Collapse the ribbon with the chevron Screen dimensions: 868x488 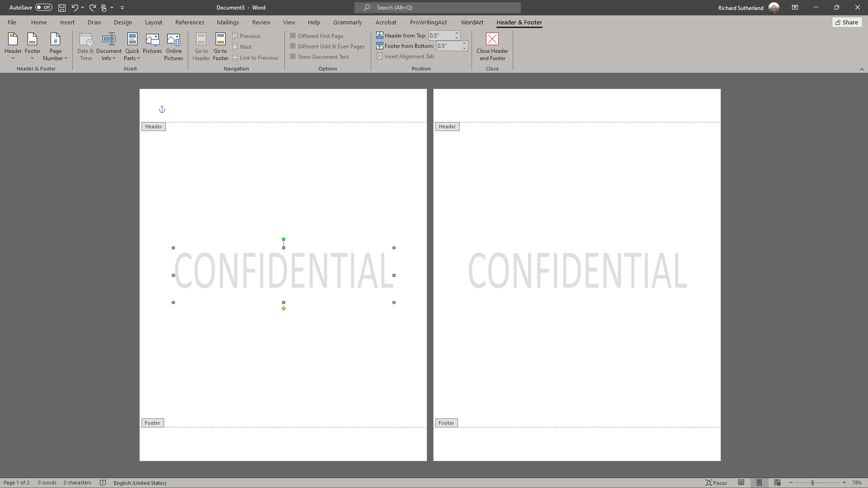click(863, 69)
